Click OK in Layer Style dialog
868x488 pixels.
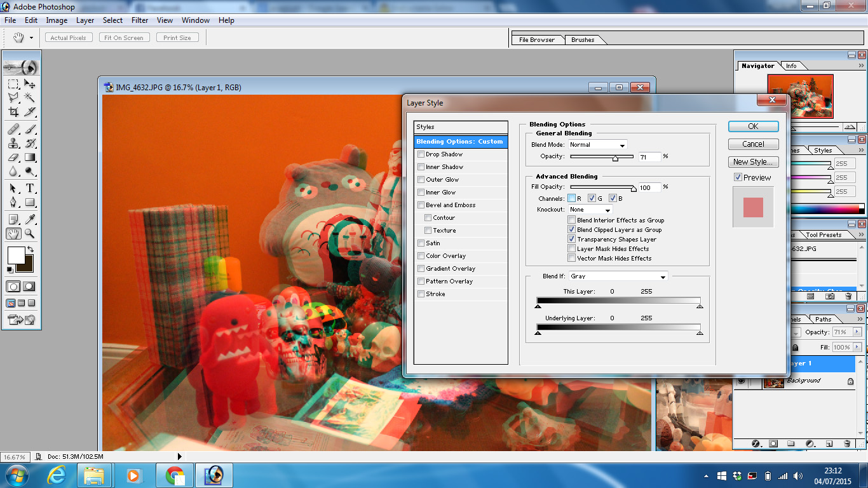(x=753, y=126)
